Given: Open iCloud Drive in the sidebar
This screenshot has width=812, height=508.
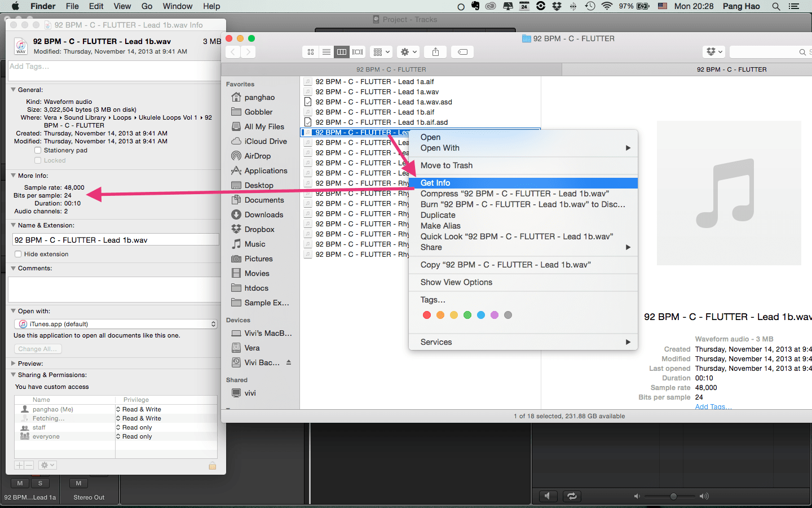Looking at the screenshot, I should [266, 141].
